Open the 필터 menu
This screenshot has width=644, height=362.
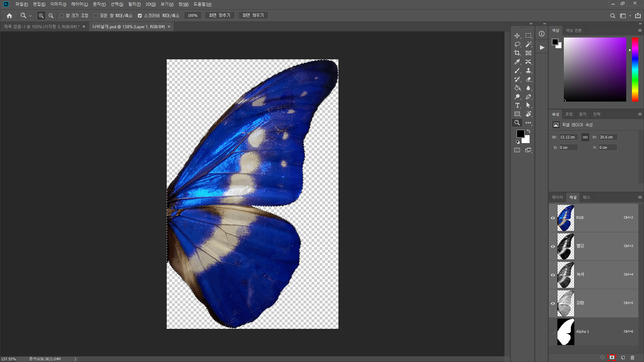(x=134, y=4)
